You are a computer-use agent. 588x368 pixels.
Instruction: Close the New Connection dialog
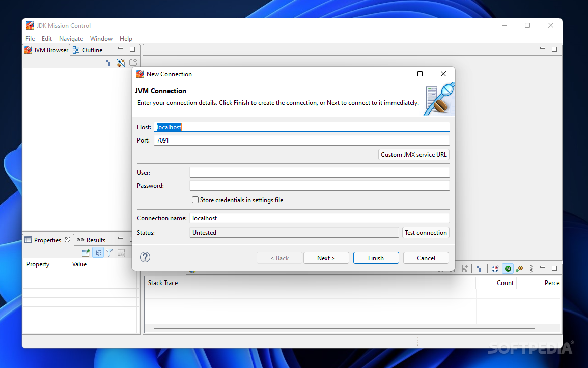pyautogui.click(x=443, y=74)
